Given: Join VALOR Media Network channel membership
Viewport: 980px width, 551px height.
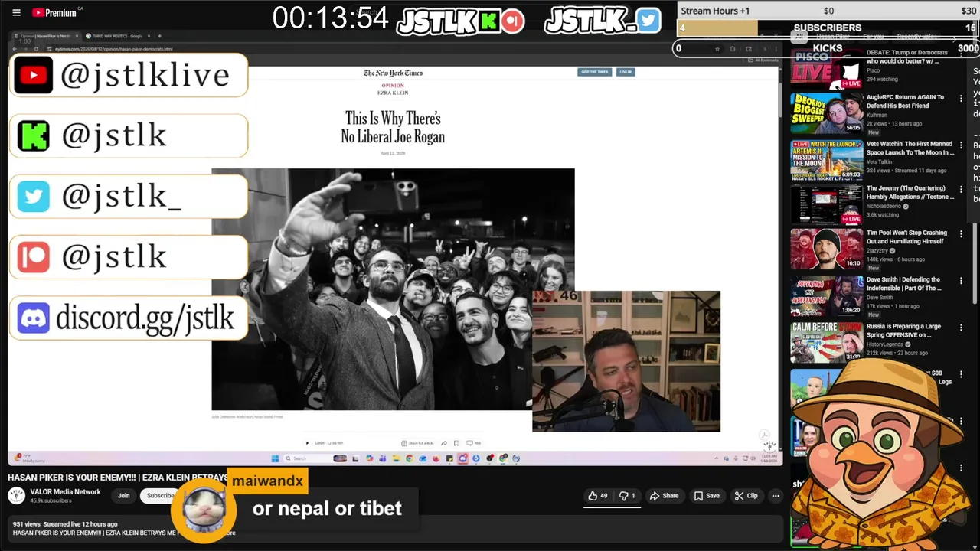Looking at the screenshot, I should coord(123,495).
